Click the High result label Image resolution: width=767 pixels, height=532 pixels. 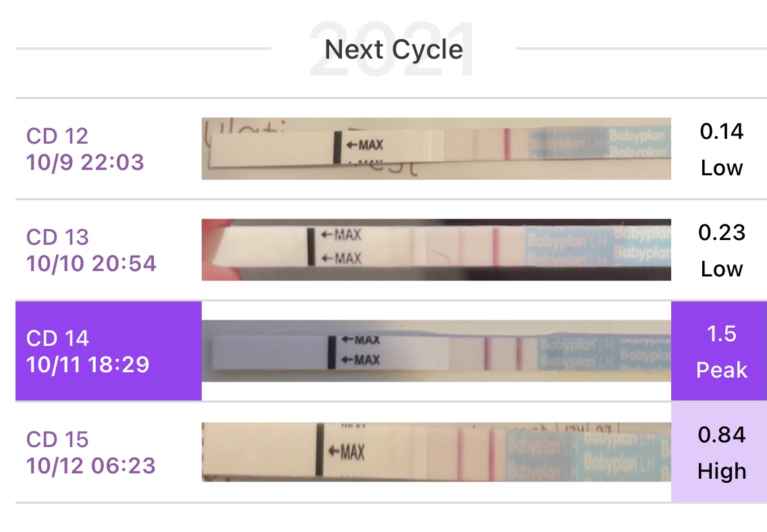click(721, 471)
